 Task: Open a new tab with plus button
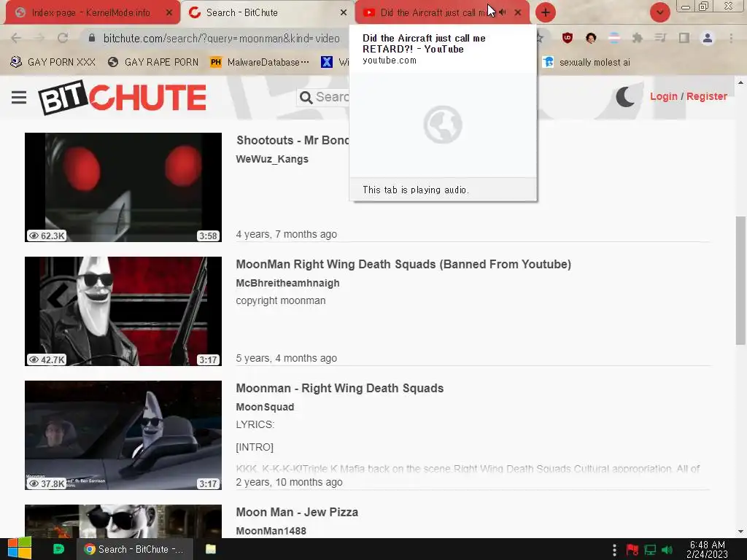click(x=546, y=12)
